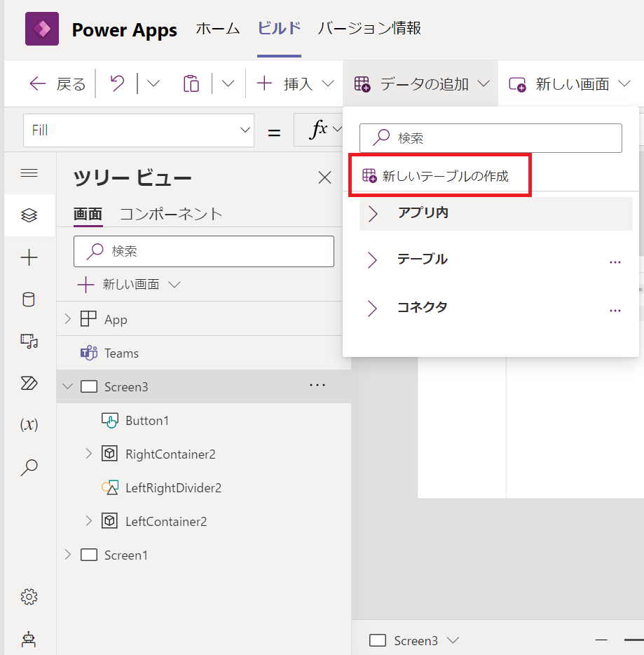Image resolution: width=644 pixels, height=655 pixels.
Task: Open the undo dropdown chevron
Action: [x=153, y=83]
